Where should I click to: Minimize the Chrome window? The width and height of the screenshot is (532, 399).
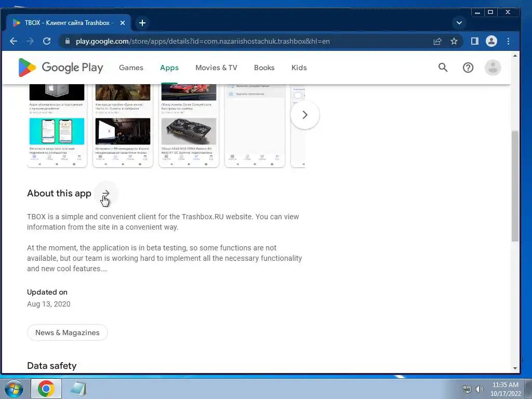coord(477,12)
